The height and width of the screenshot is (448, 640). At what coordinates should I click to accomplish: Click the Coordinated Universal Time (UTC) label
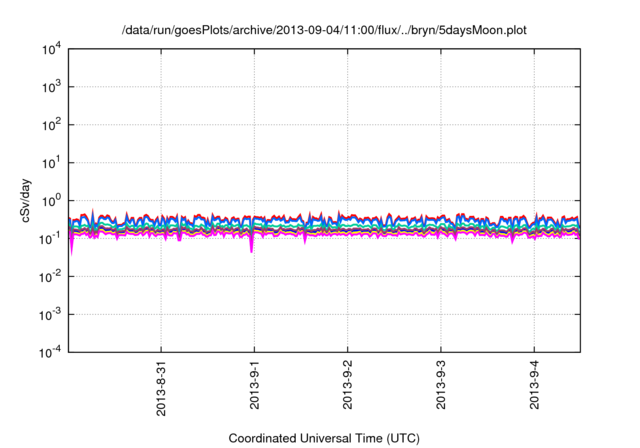coord(324,438)
